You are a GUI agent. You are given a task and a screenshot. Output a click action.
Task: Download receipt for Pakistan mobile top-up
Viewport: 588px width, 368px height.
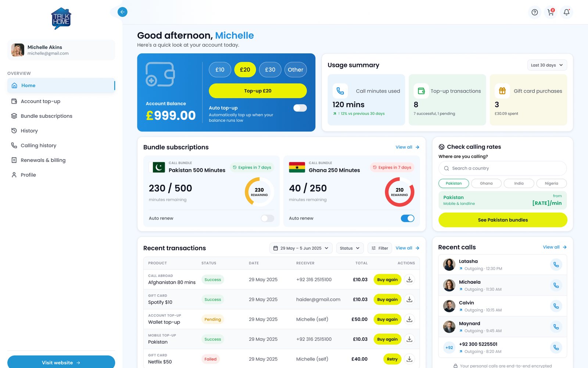tap(409, 339)
